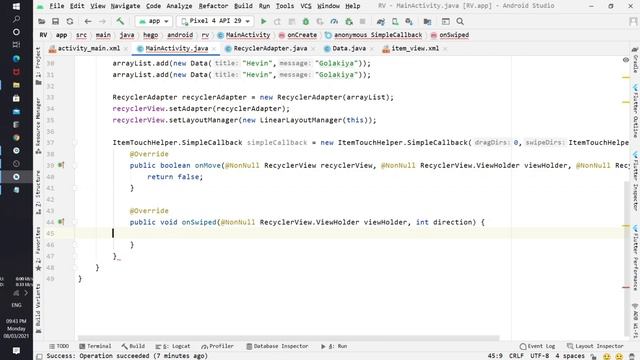The height and width of the screenshot is (360, 640).
Task: Click the Open folder toolbar icon
Action: click(41, 21)
